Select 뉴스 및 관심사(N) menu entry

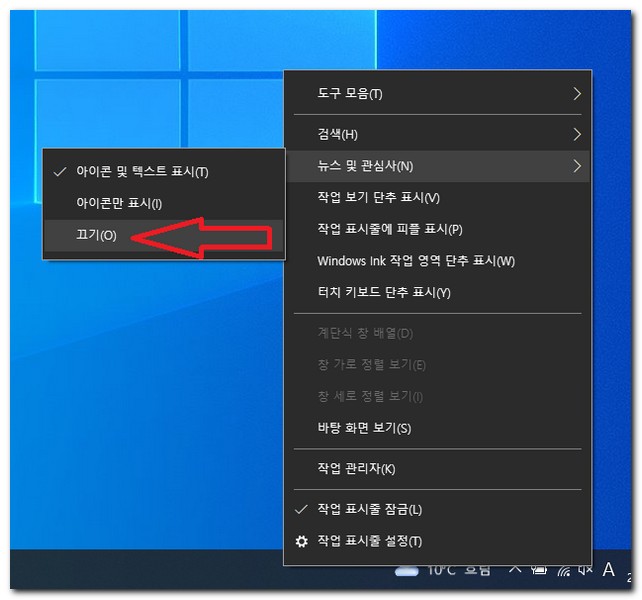click(x=438, y=166)
